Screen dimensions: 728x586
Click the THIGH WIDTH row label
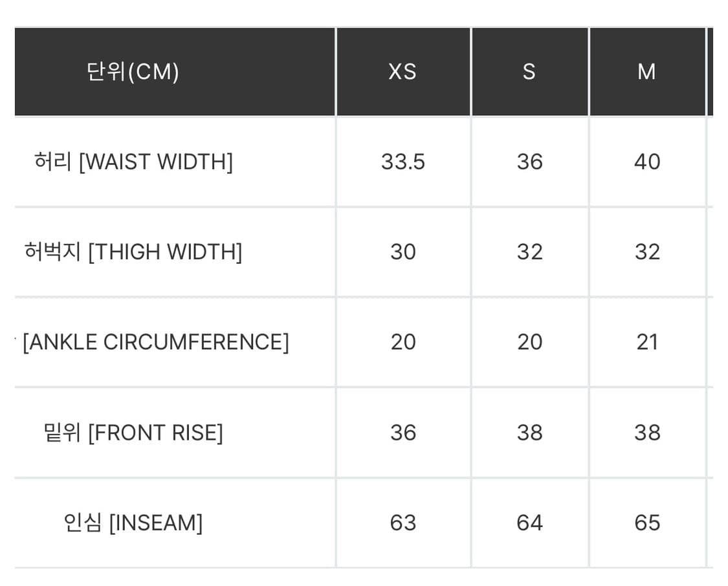133,252
